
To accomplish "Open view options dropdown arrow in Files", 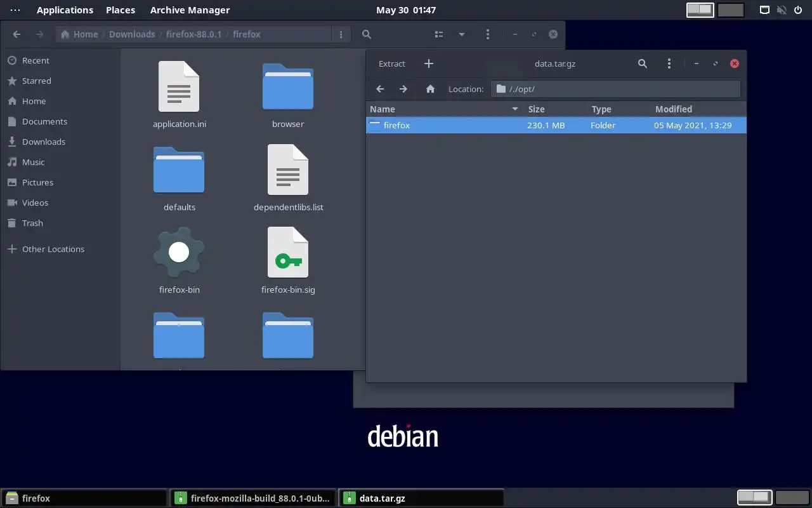I will click(x=462, y=34).
